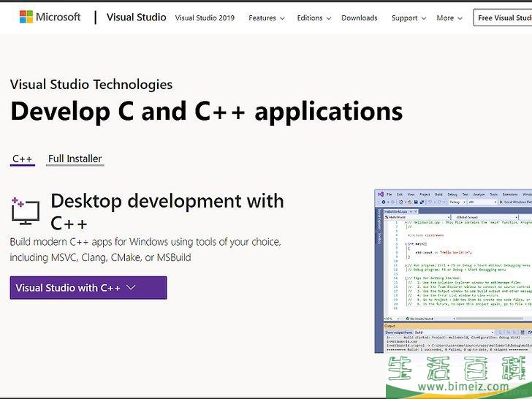
Task: Select the C++ tab
Action: tap(23, 159)
